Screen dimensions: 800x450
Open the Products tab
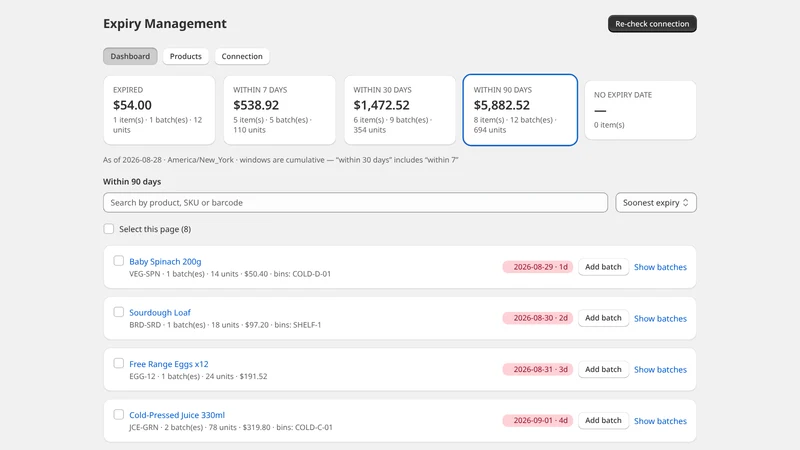186,56
